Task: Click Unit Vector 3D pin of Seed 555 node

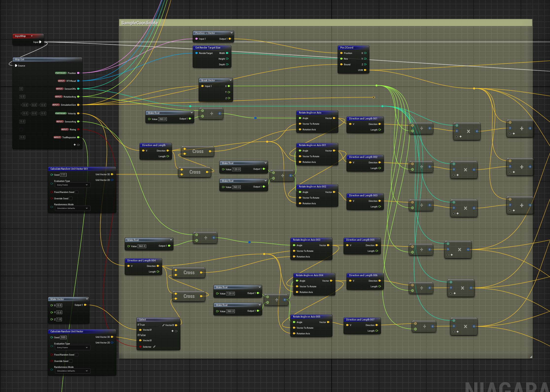Action: point(112,337)
